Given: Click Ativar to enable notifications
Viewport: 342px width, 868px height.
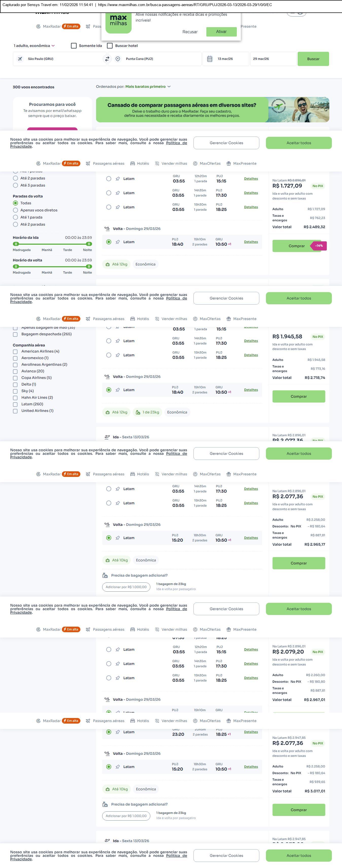Looking at the screenshot, I should tap(221, 32).
